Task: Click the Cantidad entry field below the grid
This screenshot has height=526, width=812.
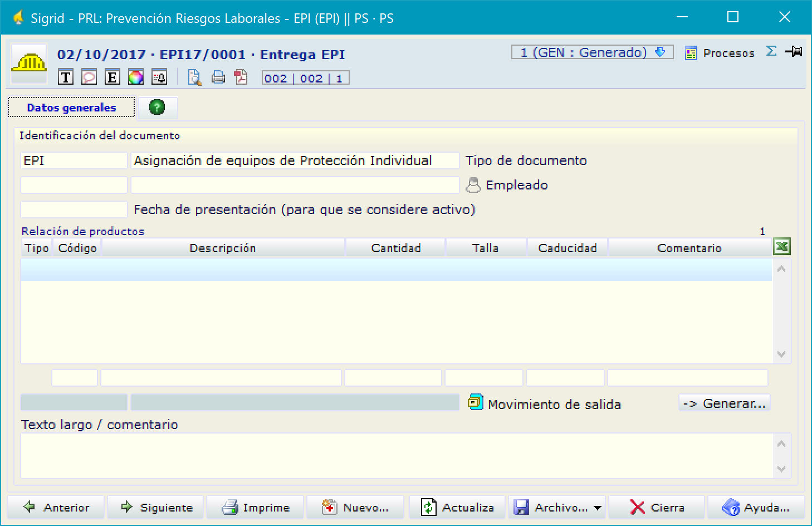Action: click(x=393, y=378)
